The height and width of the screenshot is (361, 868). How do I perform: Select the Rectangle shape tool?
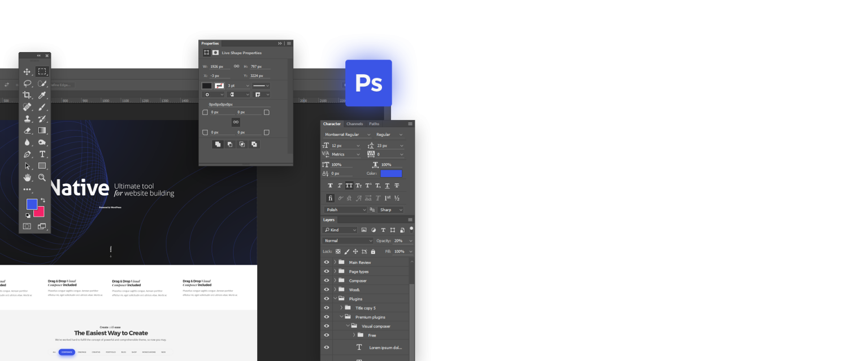[42, 166]
